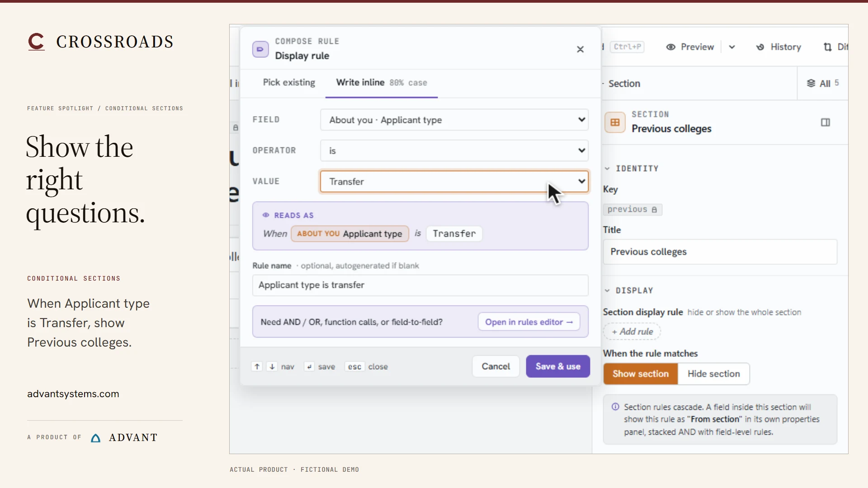The width and height of the screenshot is (868, 488).
Task: Click the esc key hint
Action: [x=355, y=366]
